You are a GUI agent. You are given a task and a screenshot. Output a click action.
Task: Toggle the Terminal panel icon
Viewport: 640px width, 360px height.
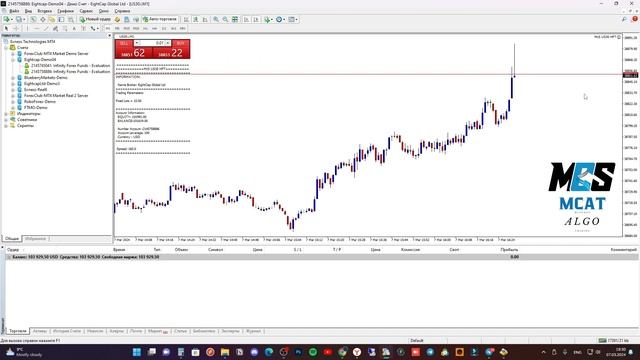coord(61,19)
